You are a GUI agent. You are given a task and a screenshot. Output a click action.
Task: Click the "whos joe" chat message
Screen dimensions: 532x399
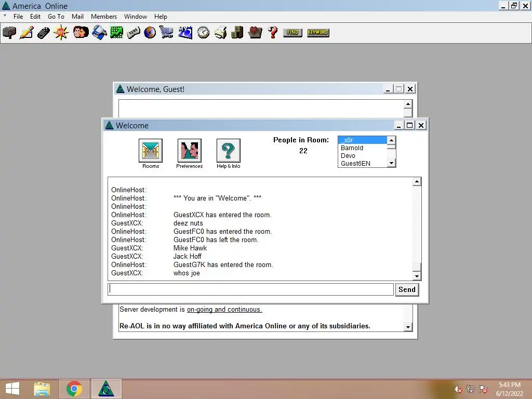point(187,273)
